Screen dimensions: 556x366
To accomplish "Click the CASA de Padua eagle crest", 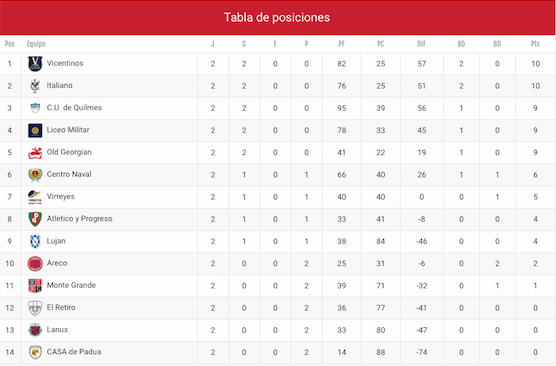I will pos(35,352).
